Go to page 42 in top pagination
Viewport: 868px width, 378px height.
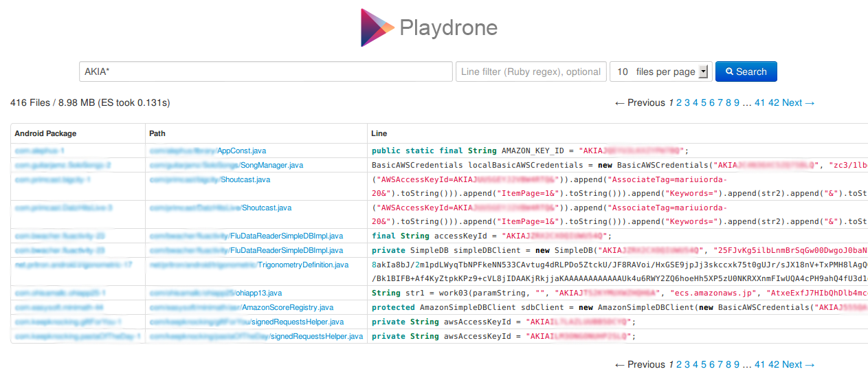774,102
